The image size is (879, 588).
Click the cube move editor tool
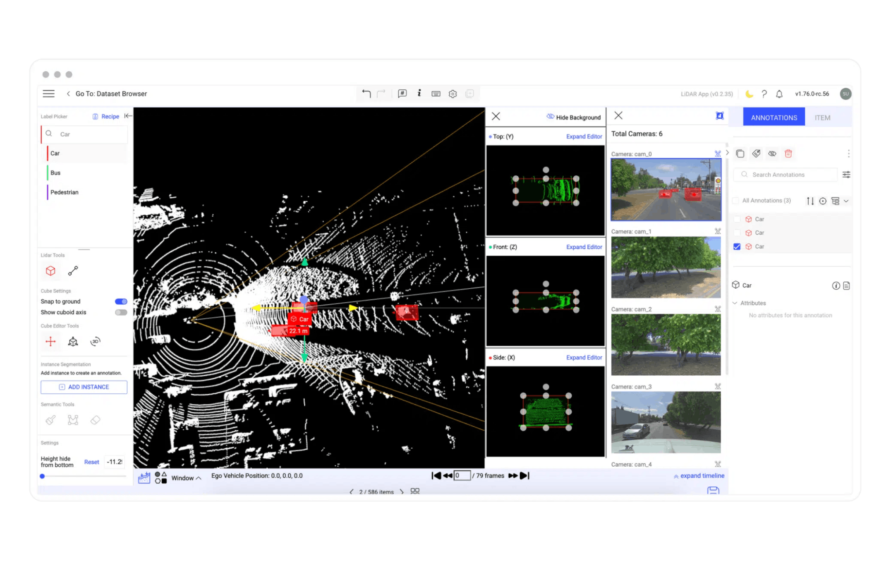tap(51, 341)
